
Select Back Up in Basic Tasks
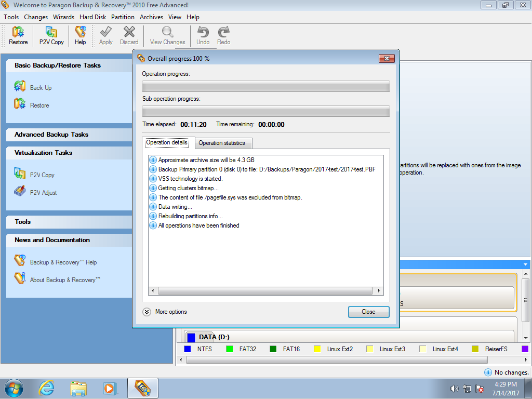click(x=40, y=88)
